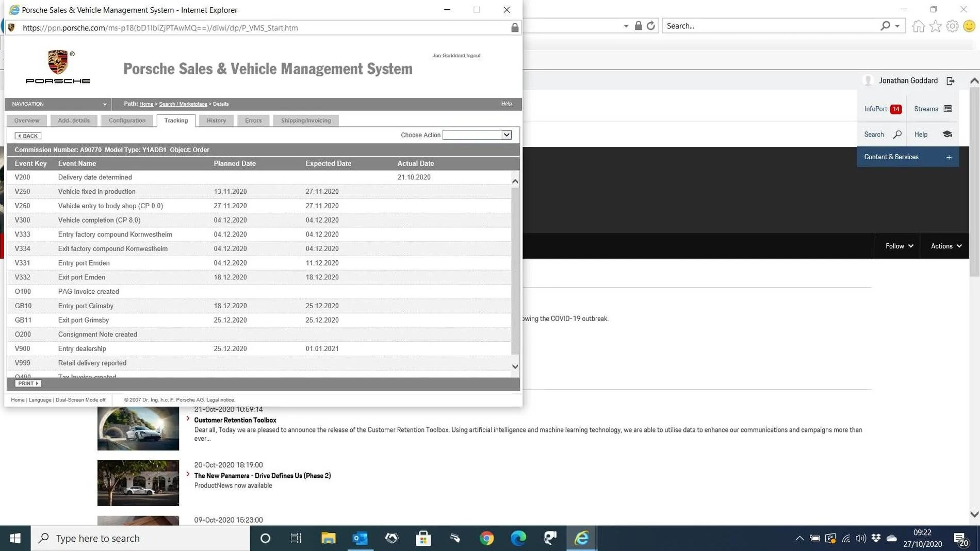Open InfoPort notifications badge 14
Image resolution: width=980 pixels, height=551 pixels.
(x=896, y=109)
